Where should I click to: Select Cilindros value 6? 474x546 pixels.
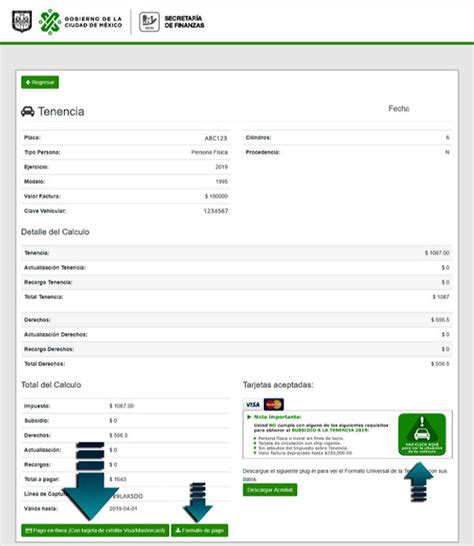pos(448,138)
